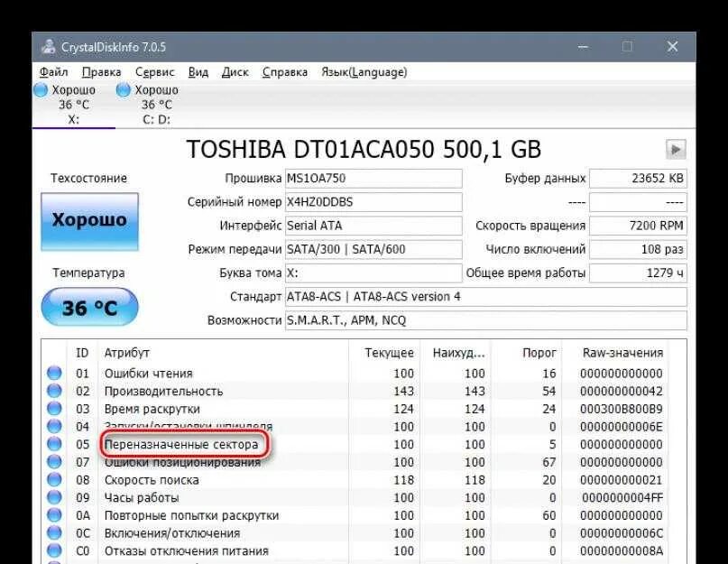Click the drive letter field X:

point(373,273)
